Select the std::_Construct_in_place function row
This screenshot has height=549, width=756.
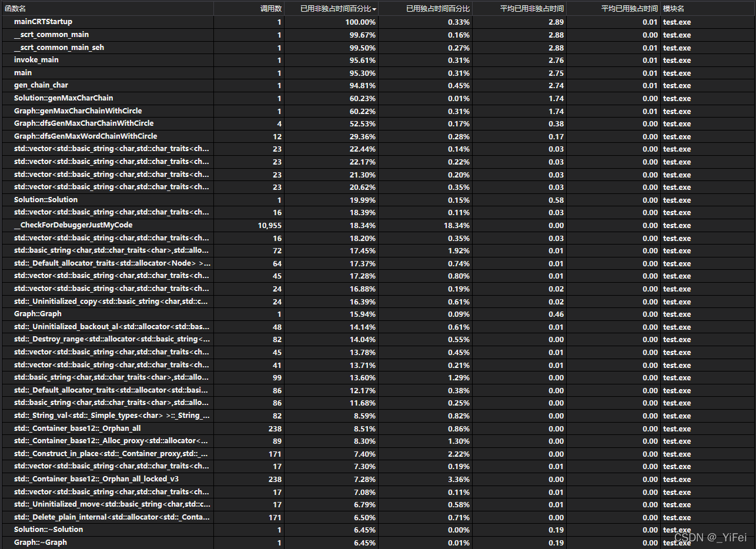pos(378,454)
